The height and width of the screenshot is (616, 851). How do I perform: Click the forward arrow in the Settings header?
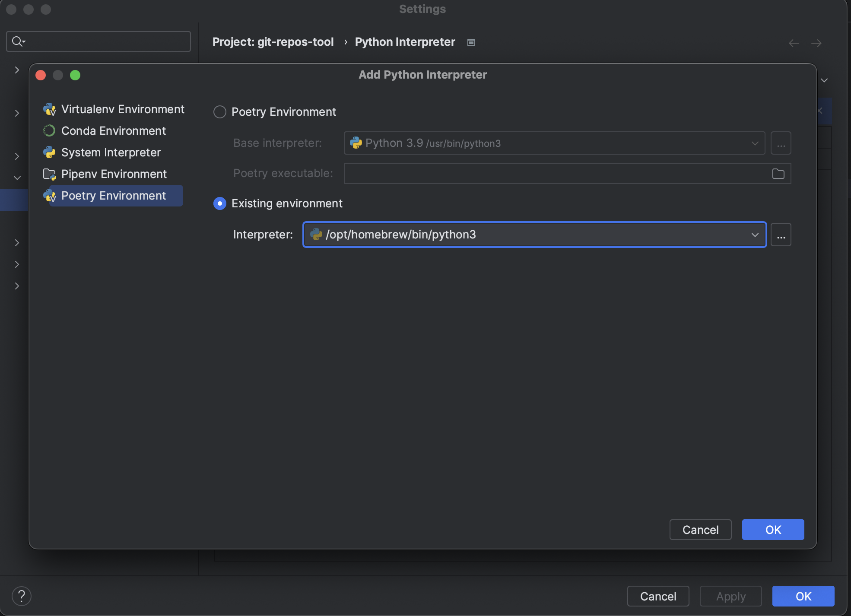816,43
